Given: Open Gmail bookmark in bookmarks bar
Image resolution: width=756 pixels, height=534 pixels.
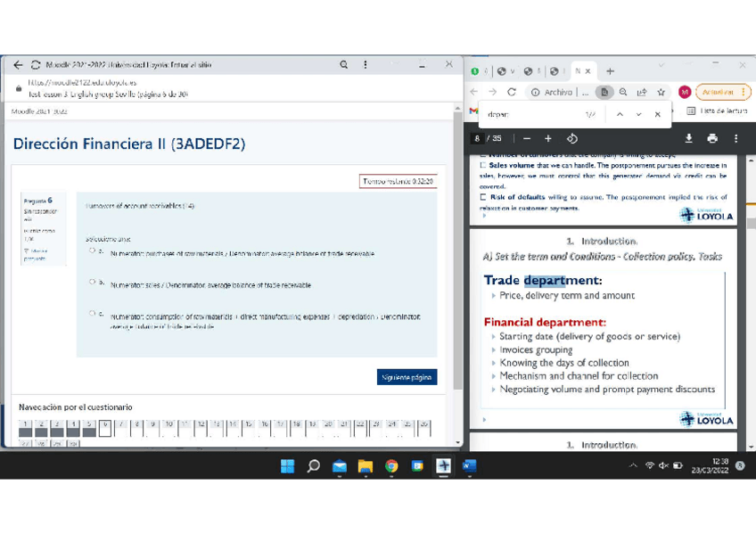Looking at the screenshot, I should 473,111.
